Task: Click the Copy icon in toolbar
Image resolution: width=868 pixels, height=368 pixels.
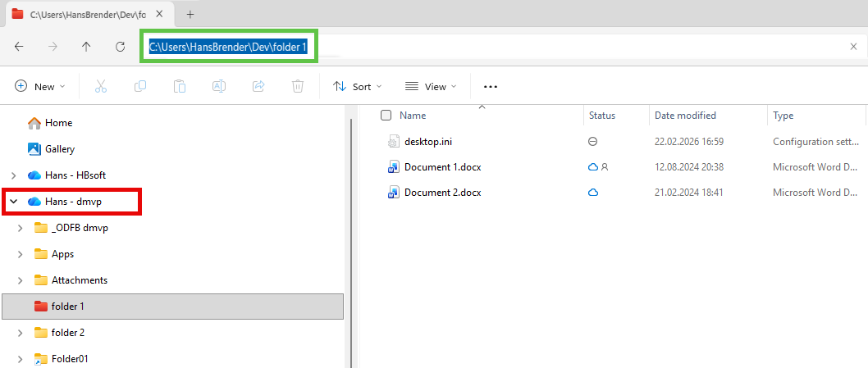Action: tap(140, 86)
